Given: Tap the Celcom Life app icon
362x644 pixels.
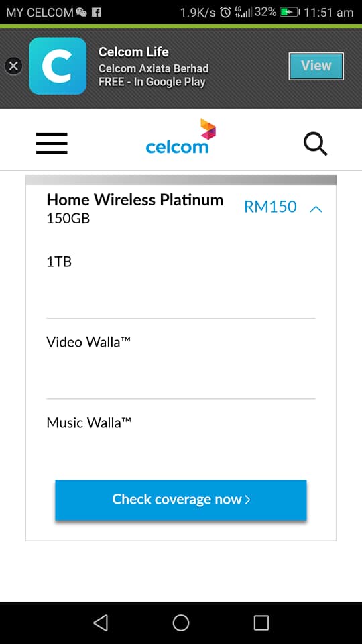Looking at the screenshot, I should point(58,66).
